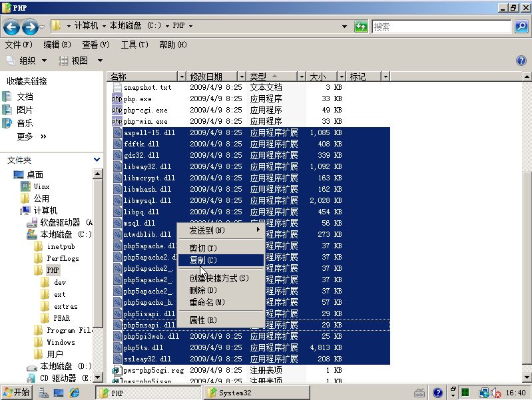Open the Date Modified column filter dropdown
The height and width of the screenshot is (400, 532).
242,77
